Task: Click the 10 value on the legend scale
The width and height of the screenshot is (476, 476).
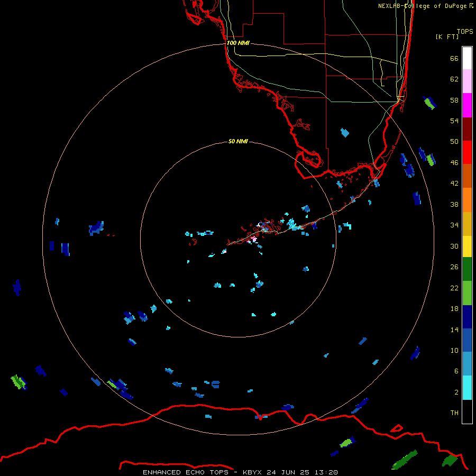Action: pyautogui.click(x=454, y=351)
